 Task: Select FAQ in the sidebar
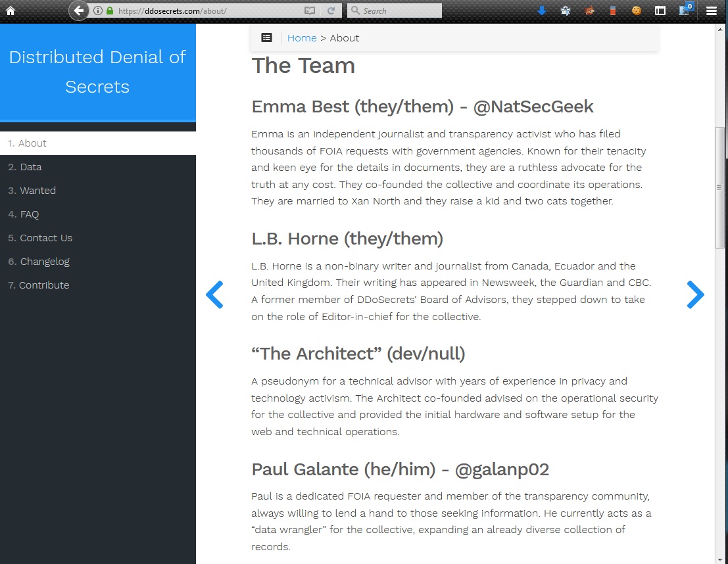[x=30, y=214]
